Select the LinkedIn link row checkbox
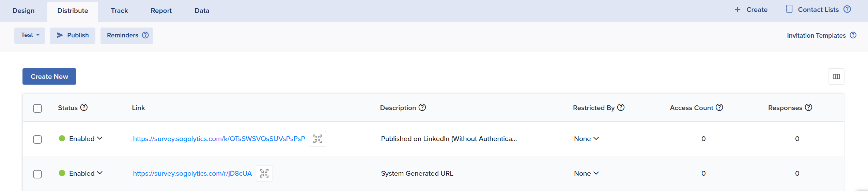Viewport: 868px width, 191px height. [x=37, y=139]
